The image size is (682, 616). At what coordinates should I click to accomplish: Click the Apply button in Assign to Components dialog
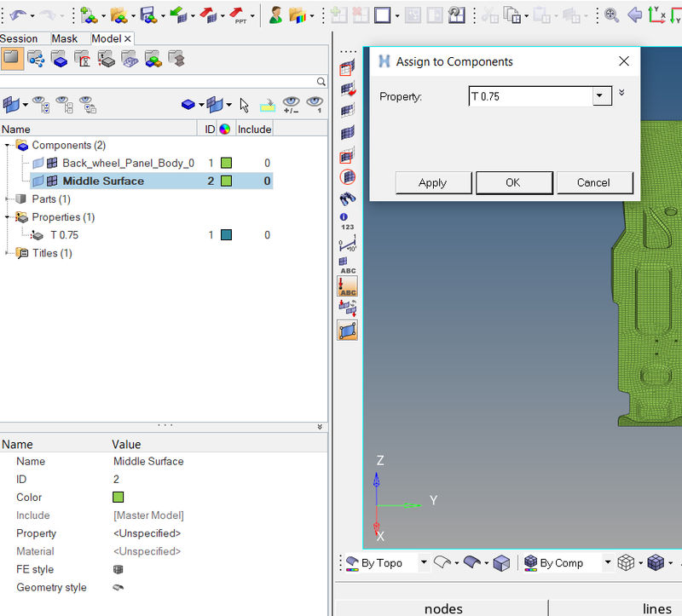tap(433, 182)
